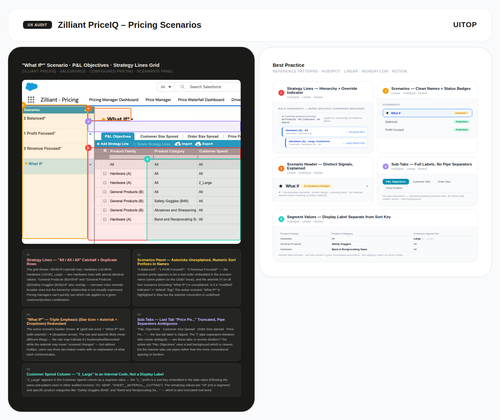Open the All dropdown beside Salesforce search
Viewport: 500px width, 420px height.
point(166,87)
